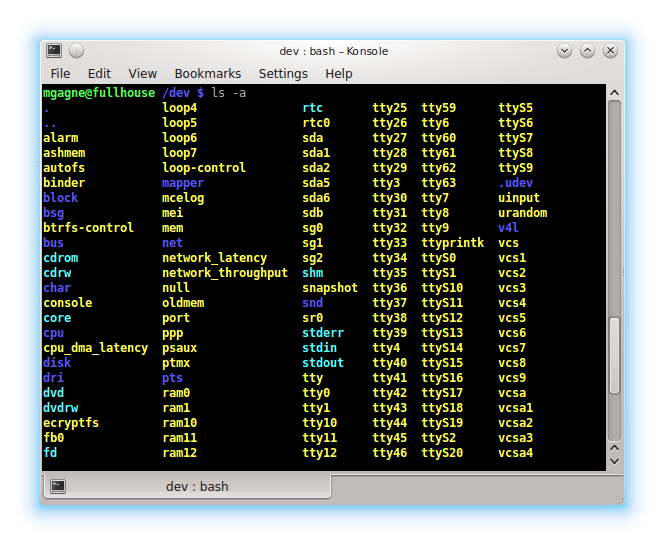
Task: Click the 'shm' entry
Action: click(313, 273)
